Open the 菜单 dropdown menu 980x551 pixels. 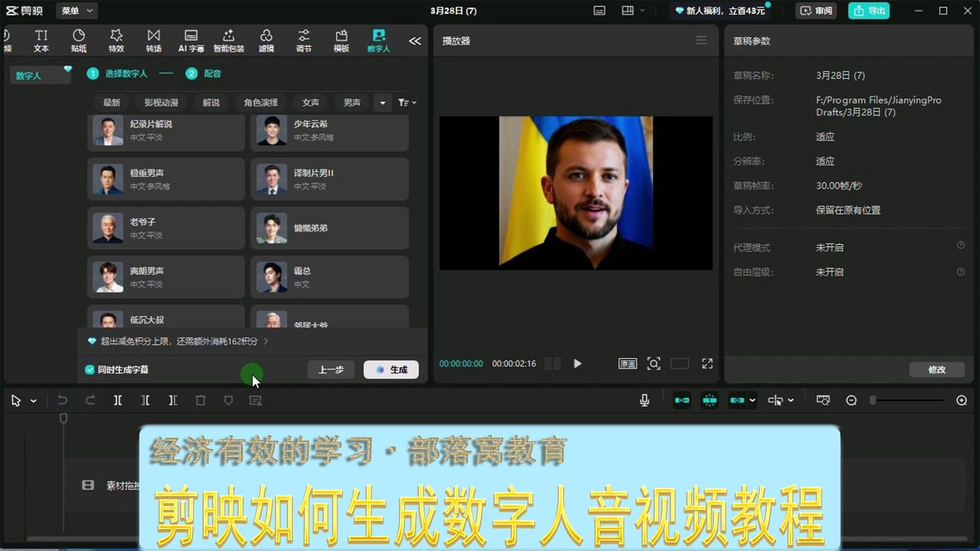pyautogui.click(x=77, y=11)
